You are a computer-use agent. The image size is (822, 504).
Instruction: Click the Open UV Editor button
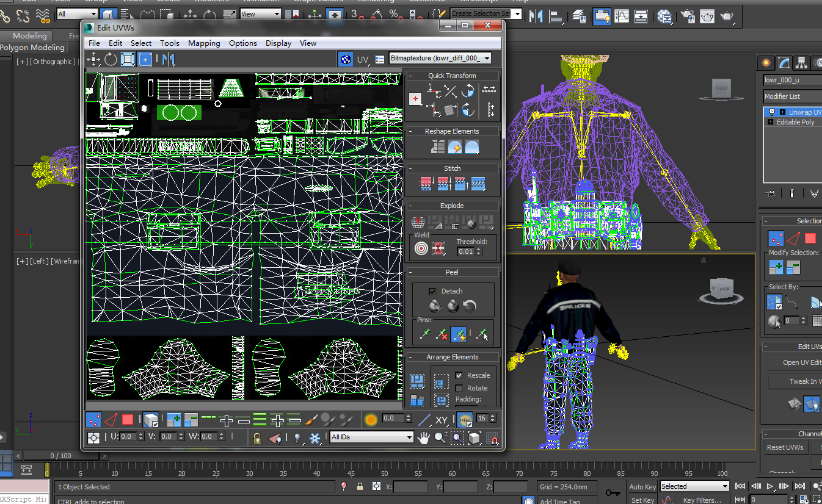[x=800, y=362]
